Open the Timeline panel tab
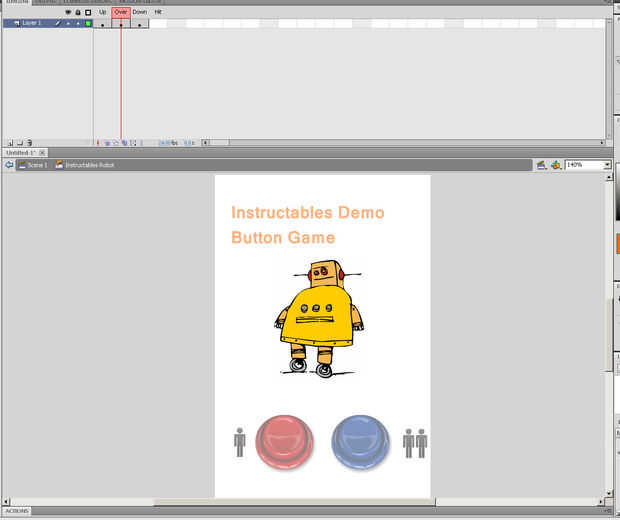 [x=14, y=2]
